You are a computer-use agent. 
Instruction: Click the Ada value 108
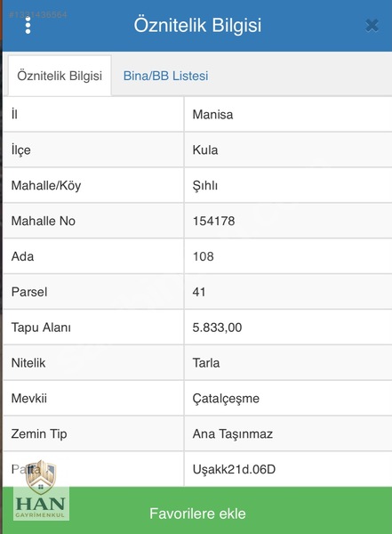click(x=204, y=256)
